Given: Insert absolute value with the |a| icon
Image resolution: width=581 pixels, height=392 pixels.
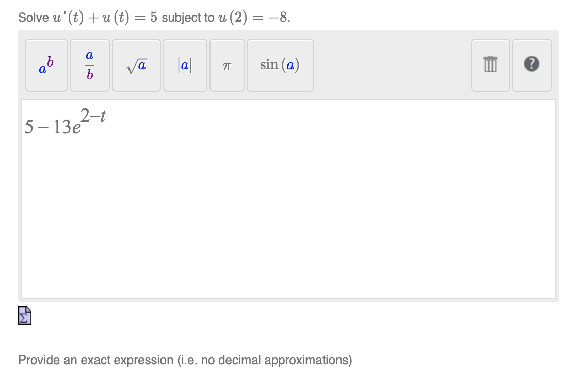Looking at the screenshot, I should click(x=185, y=66).
